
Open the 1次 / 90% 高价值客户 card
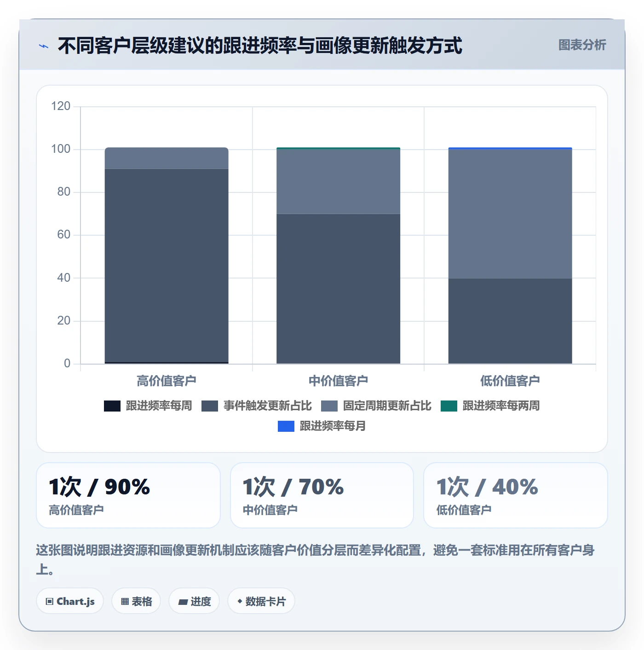[x=128, y=495]
